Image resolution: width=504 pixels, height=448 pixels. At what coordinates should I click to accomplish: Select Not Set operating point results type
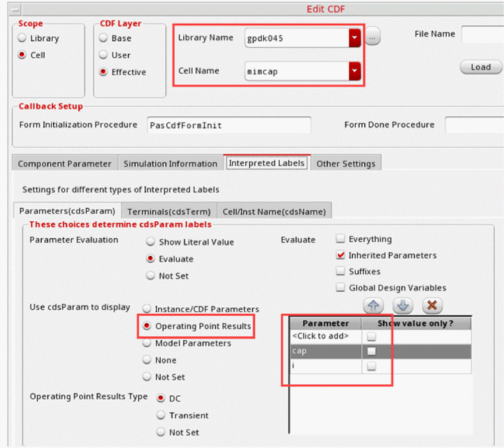click(161, 432)
